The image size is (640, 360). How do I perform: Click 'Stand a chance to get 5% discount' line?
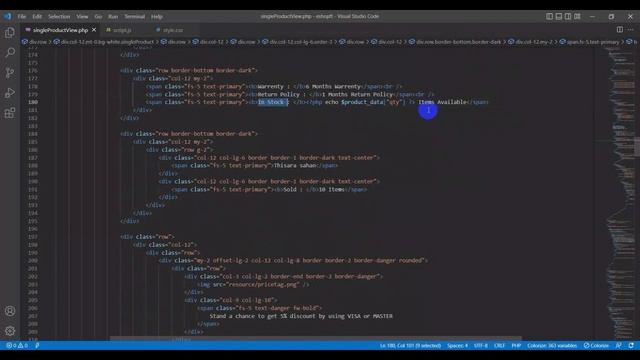[301, 316]
